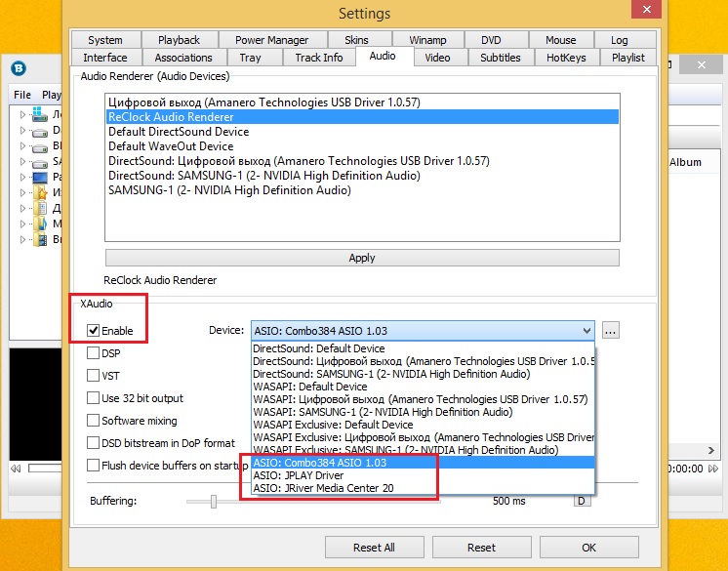This screenshot has height=571, width=728.
Task: Select the computer icon in background tree's first row
Action: (40, 114)
